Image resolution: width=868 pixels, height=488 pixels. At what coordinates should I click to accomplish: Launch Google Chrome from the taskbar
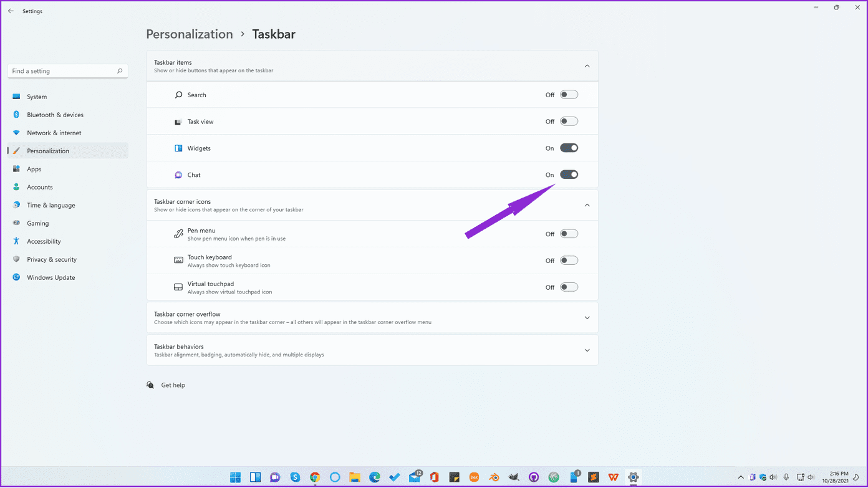(315, 477)
